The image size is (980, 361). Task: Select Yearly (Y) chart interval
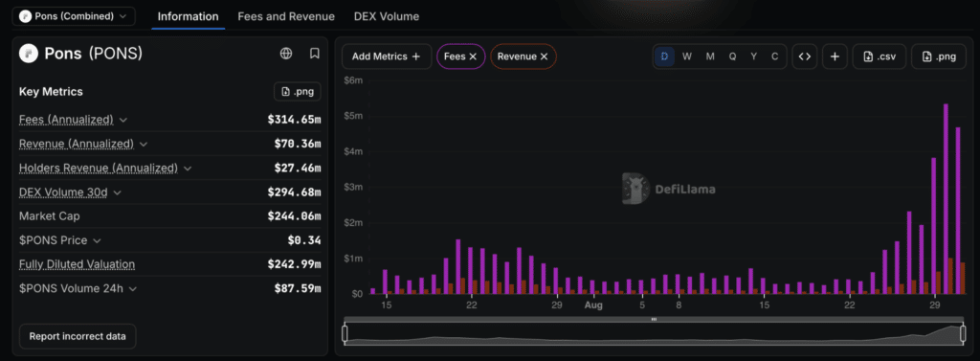click(x=754, y=56)
